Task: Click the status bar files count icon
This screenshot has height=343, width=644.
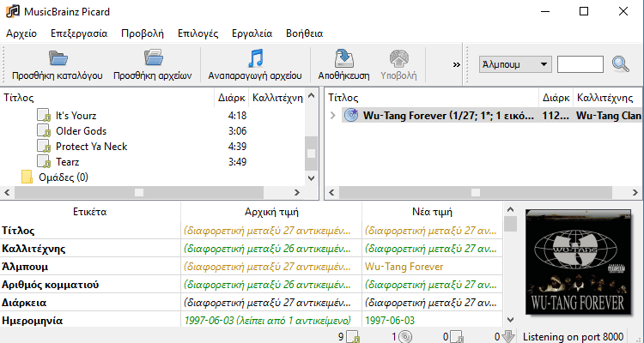Action: coord(353,337)
